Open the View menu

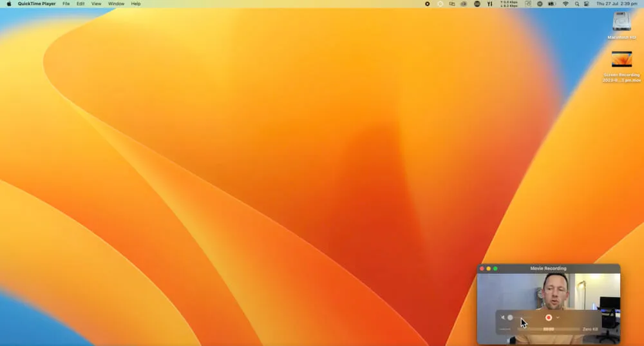pos(96,4)
